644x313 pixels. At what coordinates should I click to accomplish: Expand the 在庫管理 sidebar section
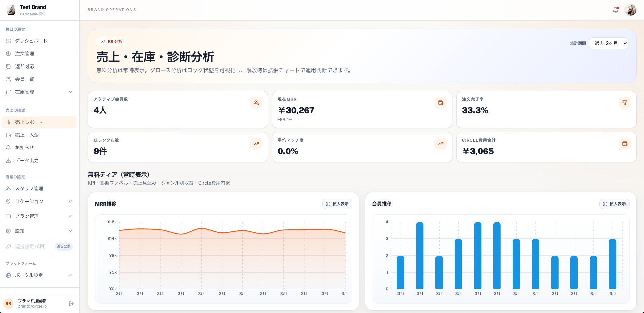point(39,92)
